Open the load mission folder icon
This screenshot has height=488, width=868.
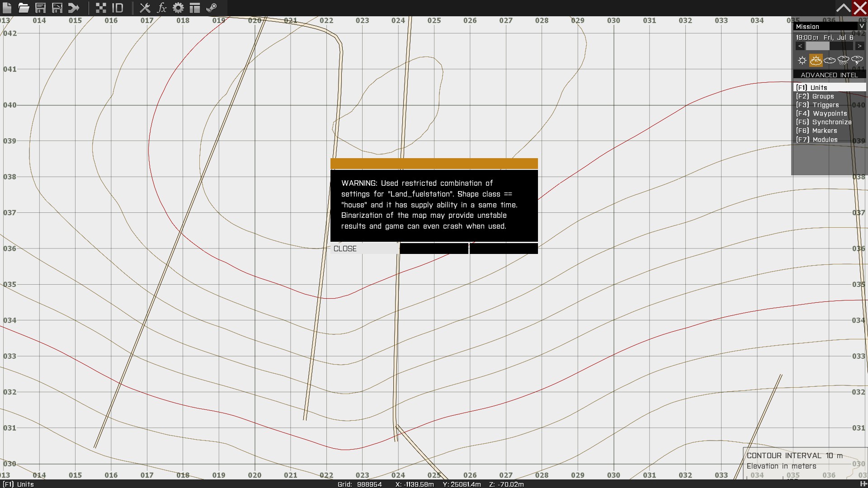[24, 8]
